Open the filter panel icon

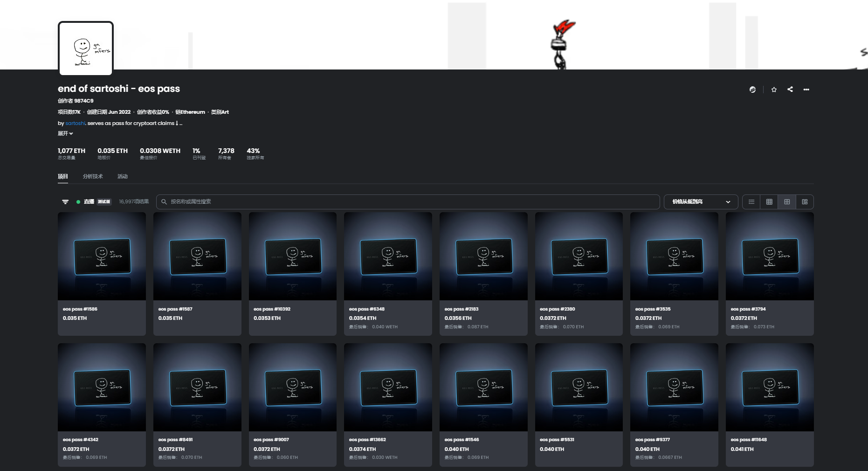[x=65, y=202]
